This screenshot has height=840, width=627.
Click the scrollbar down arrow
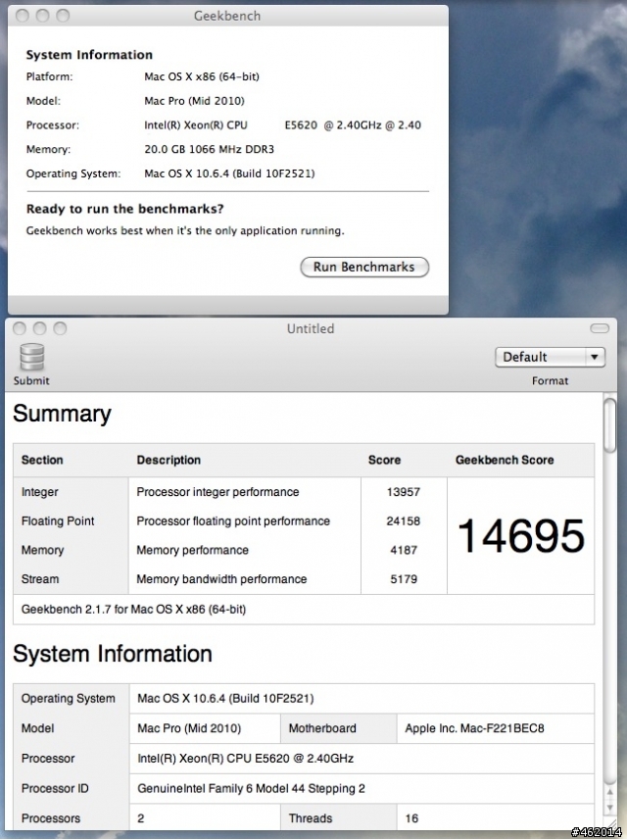pos(609,808)
